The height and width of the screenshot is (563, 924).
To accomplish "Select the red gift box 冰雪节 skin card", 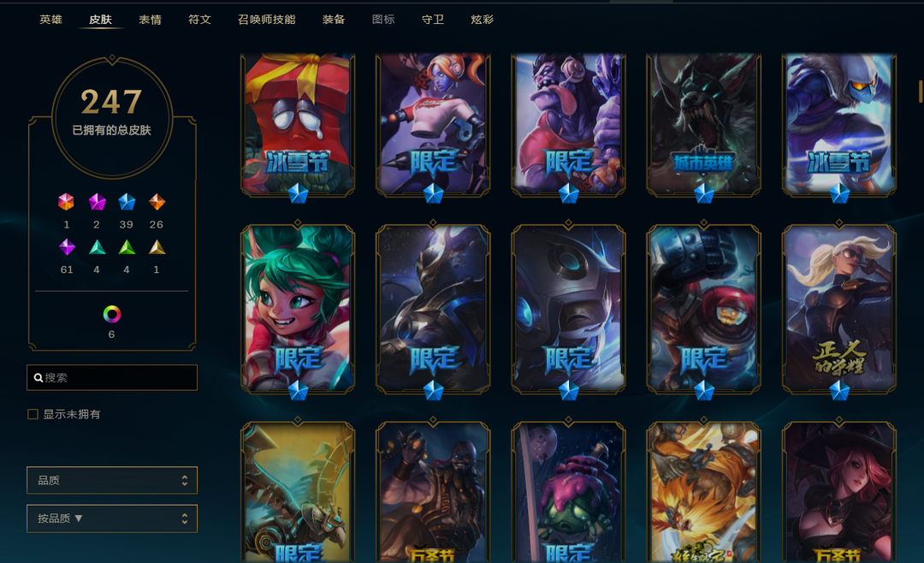I will 298,124.
